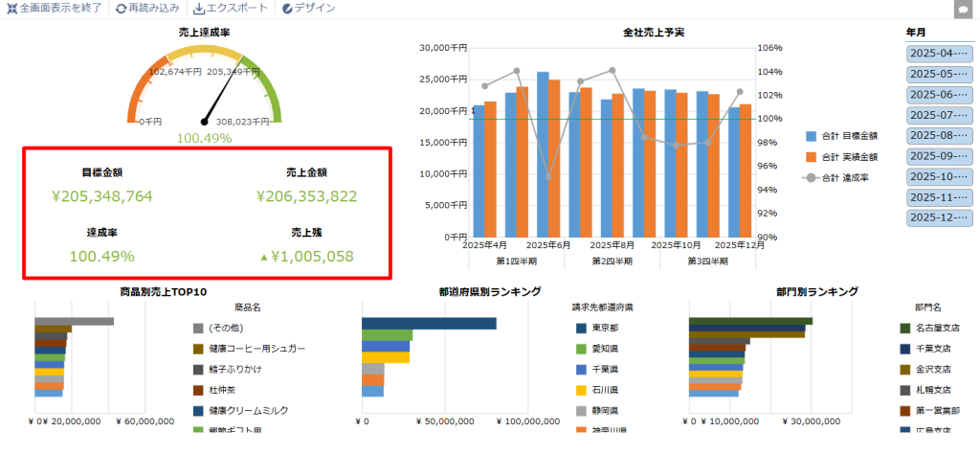The image size is (980, 455).
Task: Filter by 2025-05 in the 年月 slicer
Action: point(940,74)
